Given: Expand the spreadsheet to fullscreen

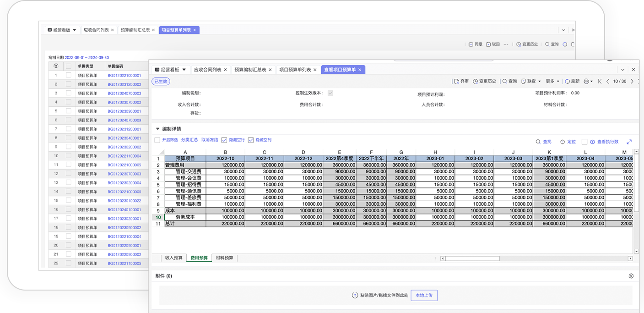Looking at the screenshot, I should (x=629, y=142).
